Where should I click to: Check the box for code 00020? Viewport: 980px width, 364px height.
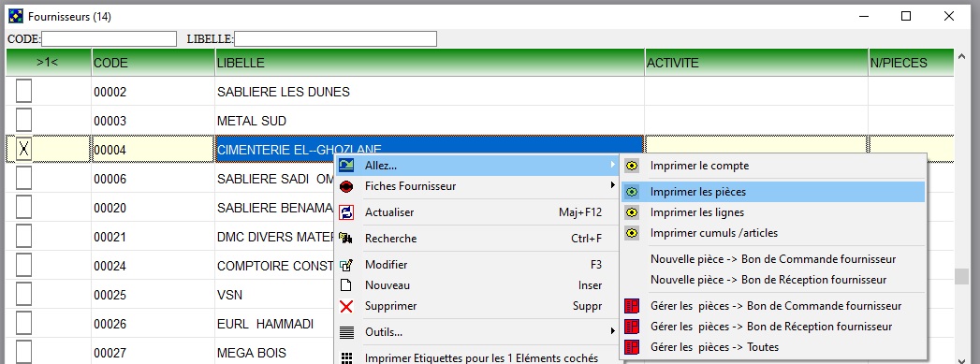23,208
